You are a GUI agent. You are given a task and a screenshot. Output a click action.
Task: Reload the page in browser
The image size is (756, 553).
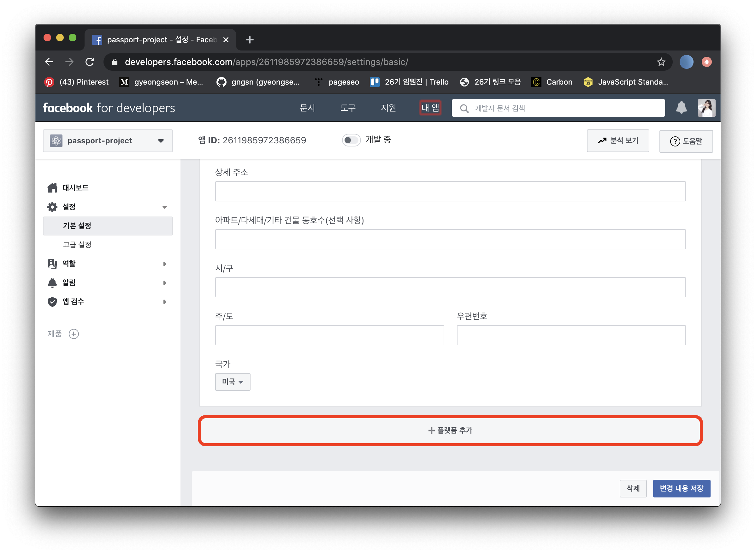90,62
